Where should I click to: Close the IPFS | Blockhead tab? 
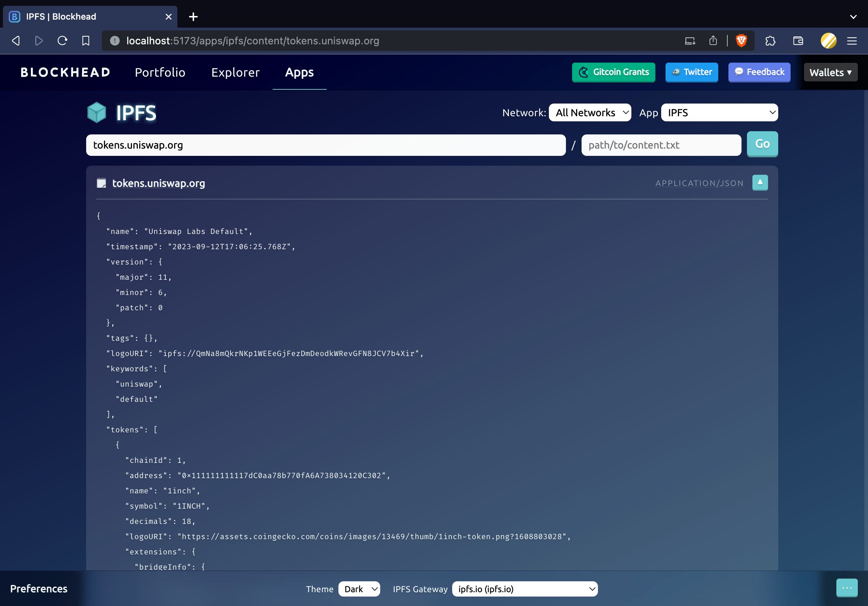[169, 17]
